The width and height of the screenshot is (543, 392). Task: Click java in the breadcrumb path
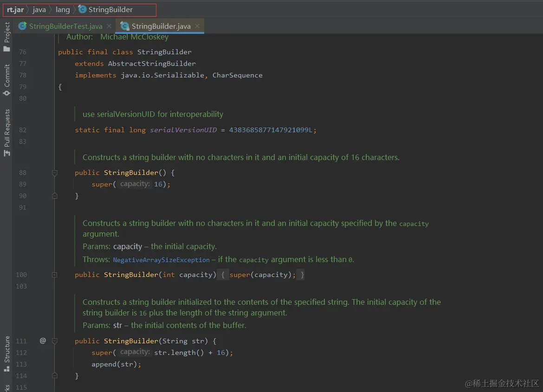pos(39,10)
